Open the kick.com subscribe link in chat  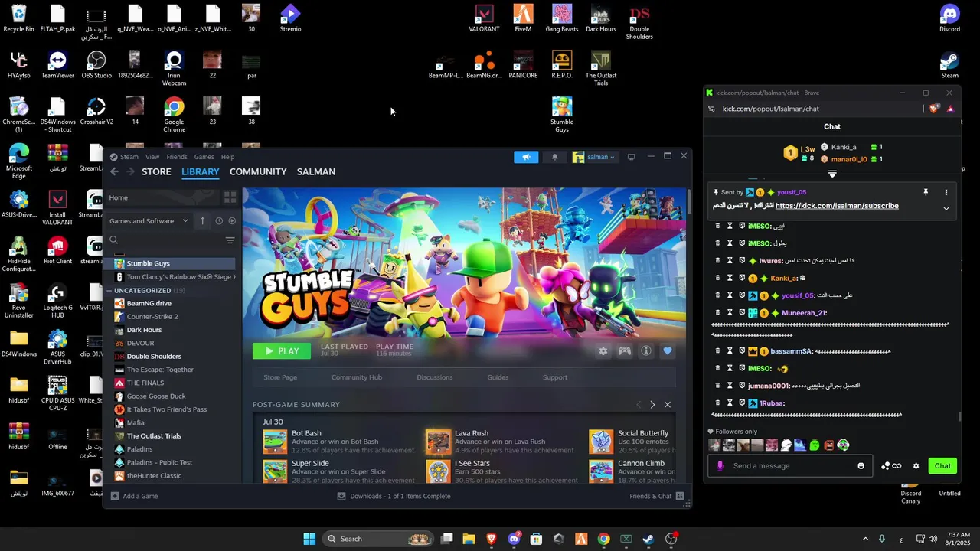837,206
